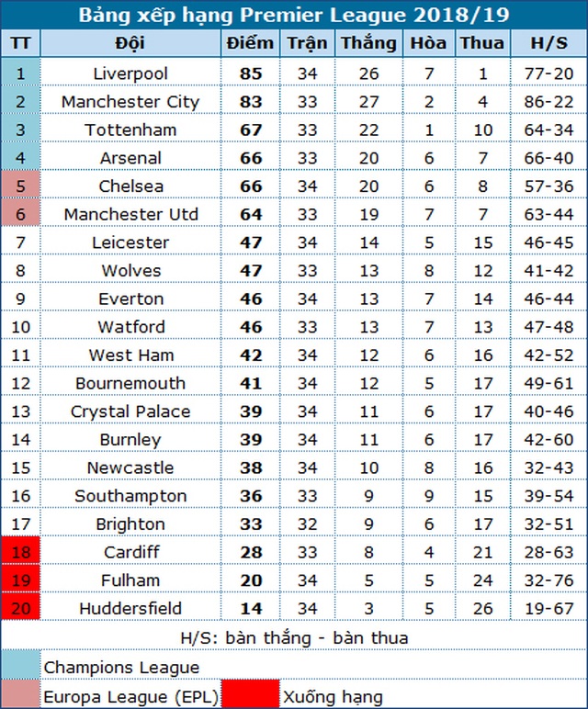Select the Manchester City row name
Image resolution: width=588 pixels, height=709 pixels.
click(130, 101)
